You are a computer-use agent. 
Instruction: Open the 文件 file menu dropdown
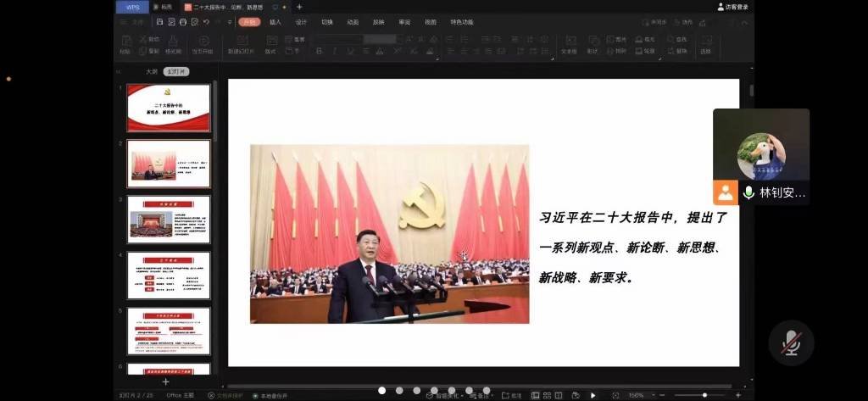[x=137, y=22]
